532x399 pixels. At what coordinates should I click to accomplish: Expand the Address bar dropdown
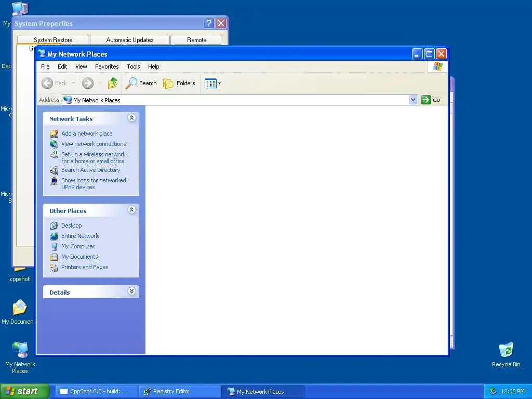click(x=413, y=100)
